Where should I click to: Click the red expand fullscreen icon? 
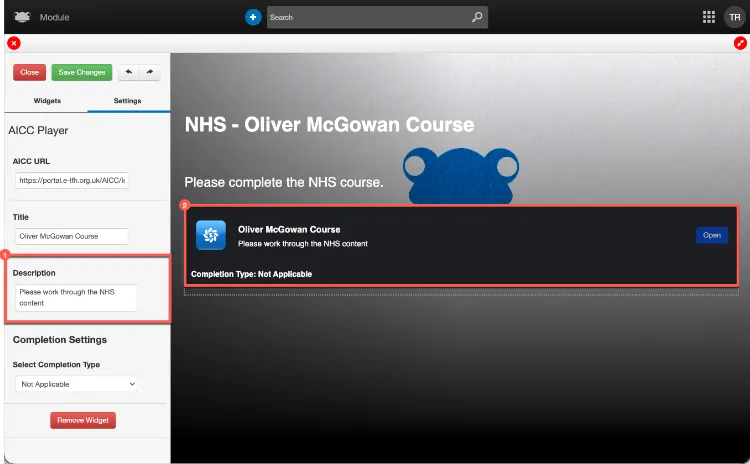coord(740,44)
